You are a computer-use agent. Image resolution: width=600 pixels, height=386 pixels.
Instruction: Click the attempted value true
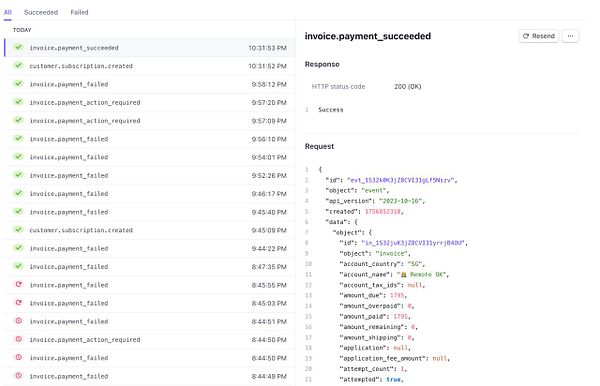pyautogui.click(x=393, y=379)
